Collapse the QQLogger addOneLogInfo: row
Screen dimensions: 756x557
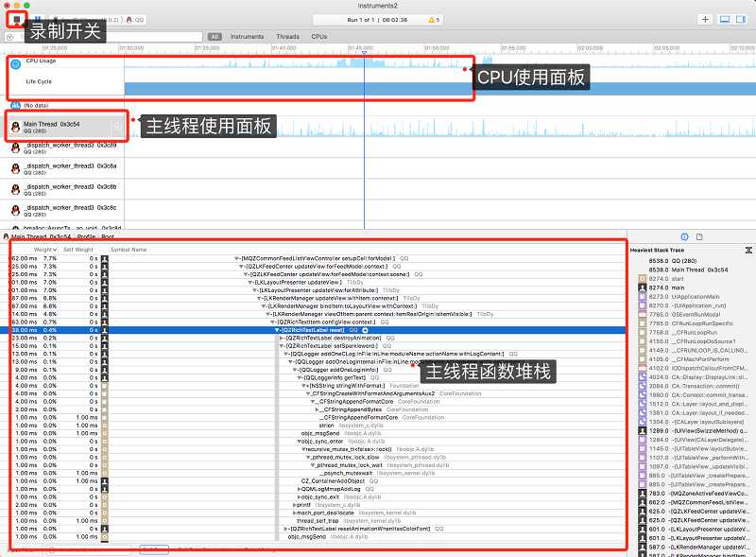point(295,370)
